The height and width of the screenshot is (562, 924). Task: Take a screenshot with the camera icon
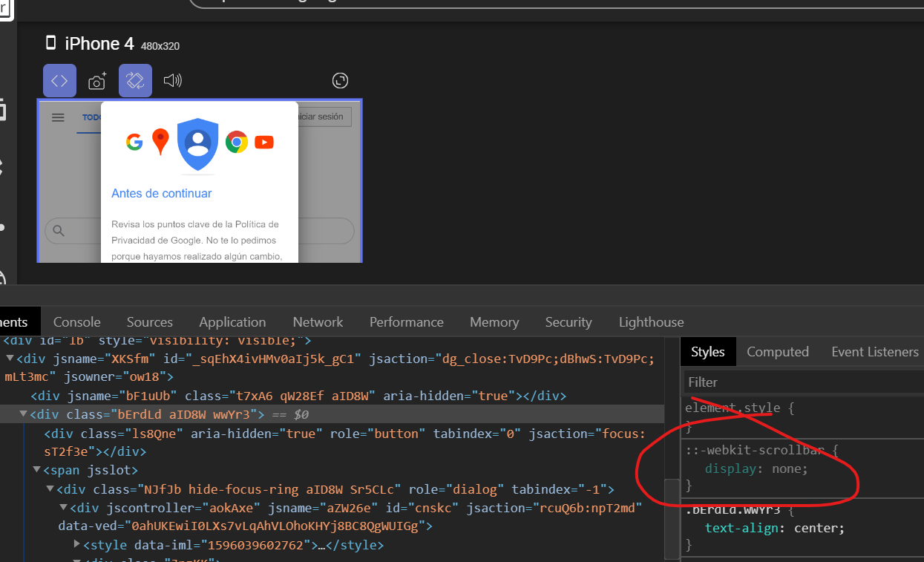(x=97, y=81)
